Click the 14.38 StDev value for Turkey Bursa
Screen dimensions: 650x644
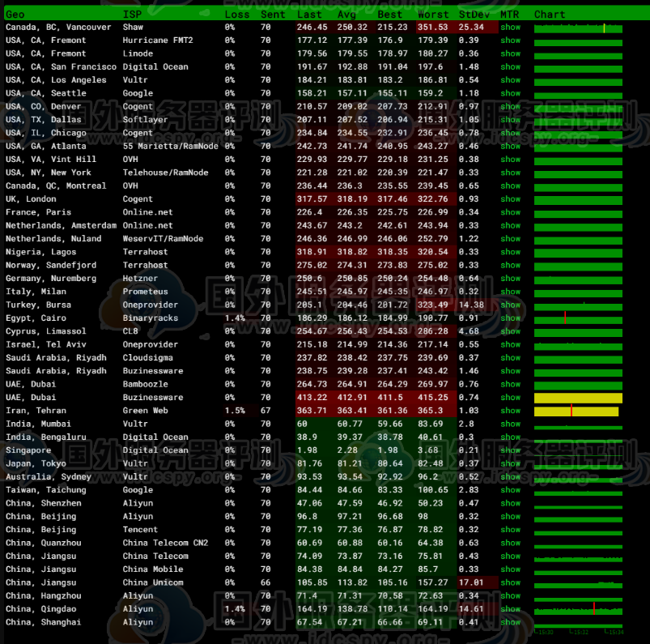471,305
